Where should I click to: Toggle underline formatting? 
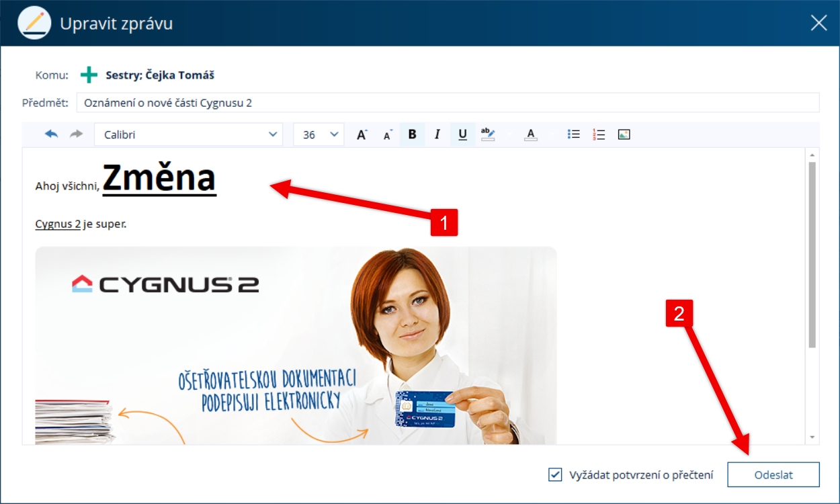click(462, 134)
